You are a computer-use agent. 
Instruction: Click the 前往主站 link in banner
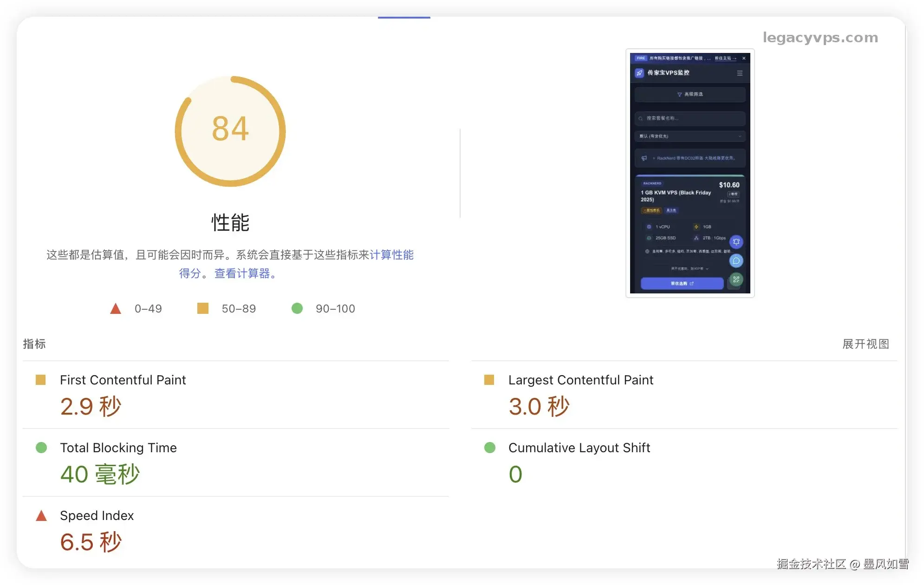(x=725, y=58)
